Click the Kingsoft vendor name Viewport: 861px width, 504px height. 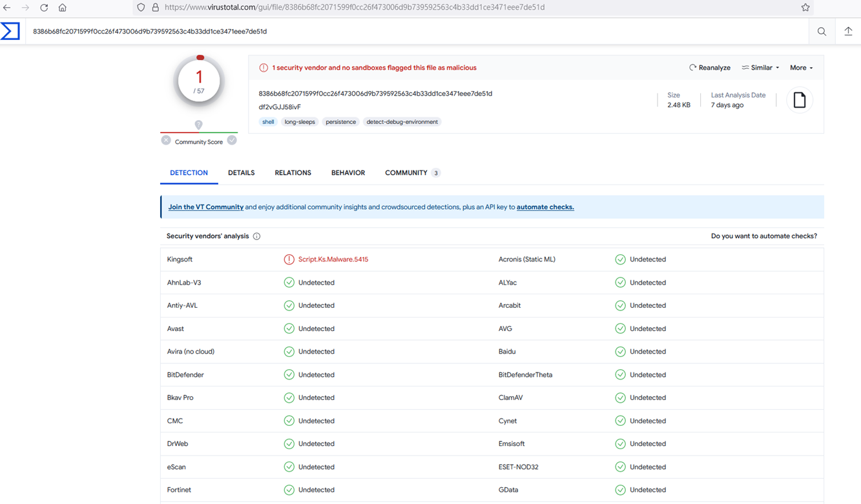[180, 259]
